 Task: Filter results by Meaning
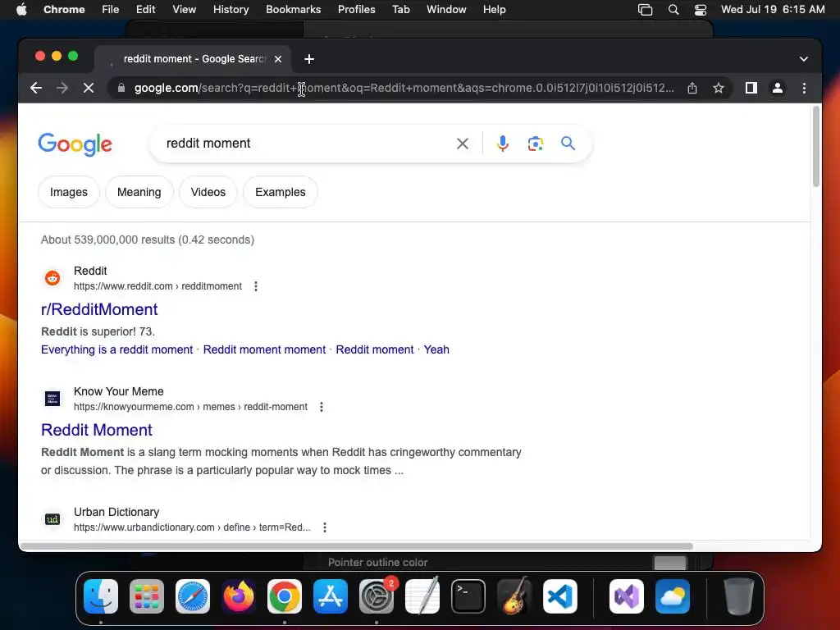pyautogui.click(x=139, y=192)
